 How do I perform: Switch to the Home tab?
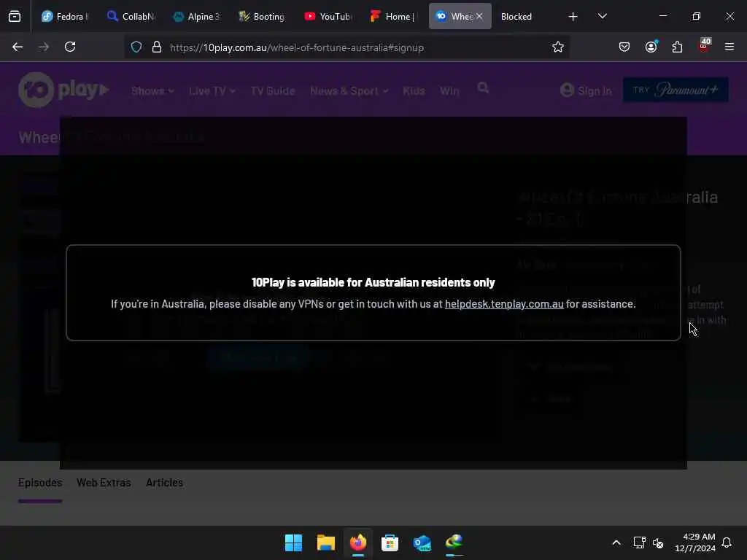click(393, 16)
